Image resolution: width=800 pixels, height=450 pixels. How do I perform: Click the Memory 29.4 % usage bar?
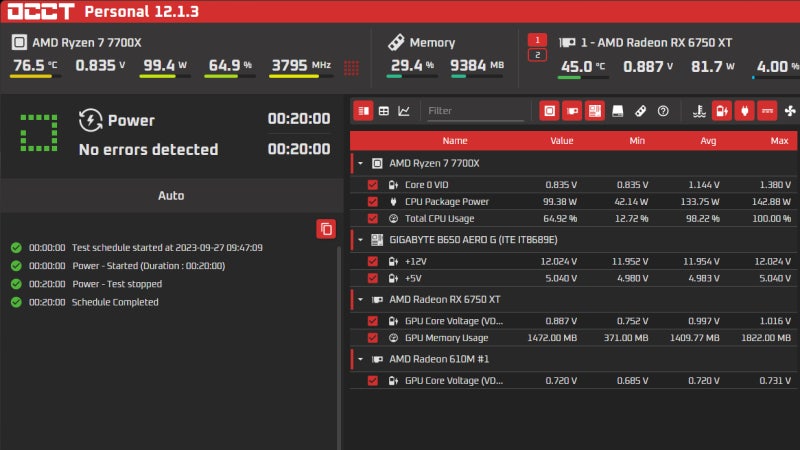(x=412, y=77)
